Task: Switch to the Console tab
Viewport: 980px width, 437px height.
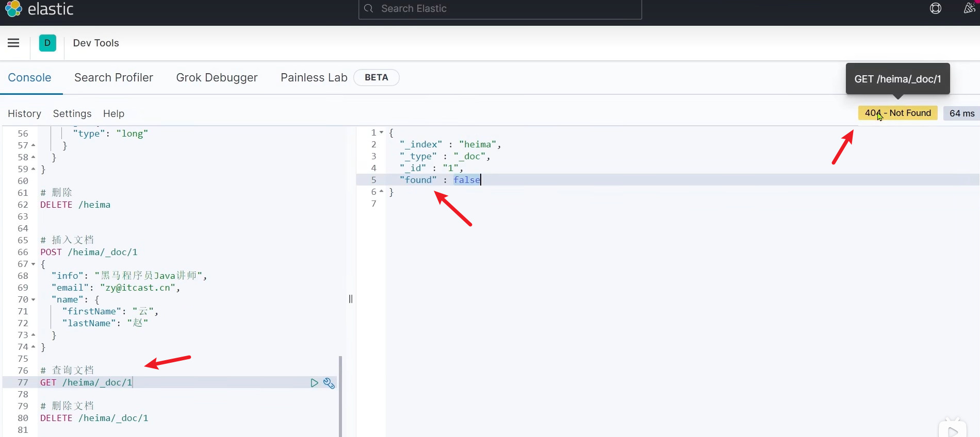Action: tap(29, 77)
